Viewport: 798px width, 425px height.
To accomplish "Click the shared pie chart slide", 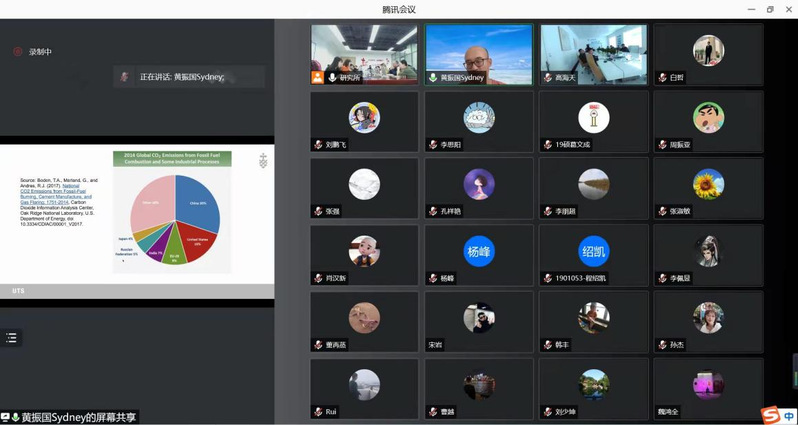I will tap(172, 212).
